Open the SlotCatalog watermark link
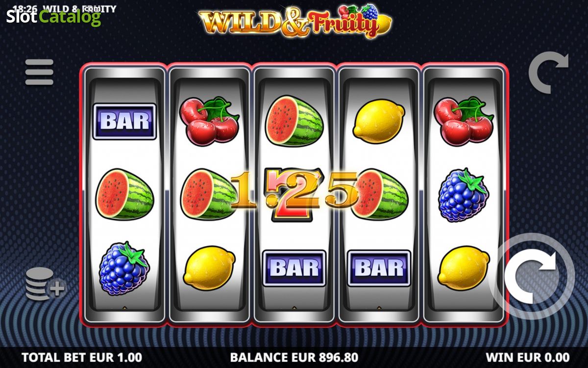Viewport: 588px width, 368px height. pos(54,17)
